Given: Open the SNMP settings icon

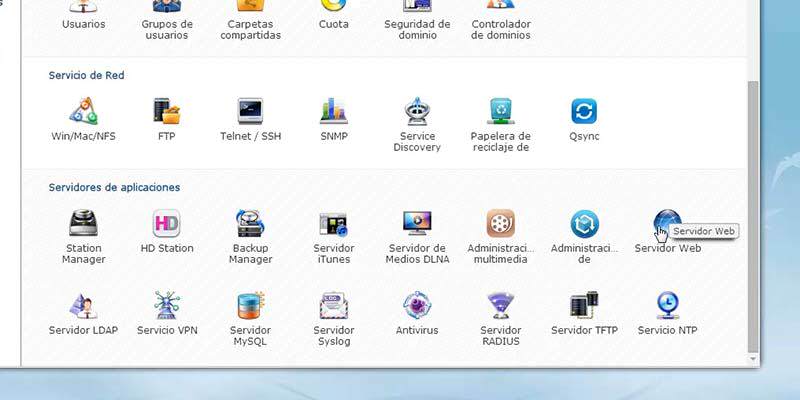Looking at the screenshot, I should pyautogui.click(x=334, y=111).
